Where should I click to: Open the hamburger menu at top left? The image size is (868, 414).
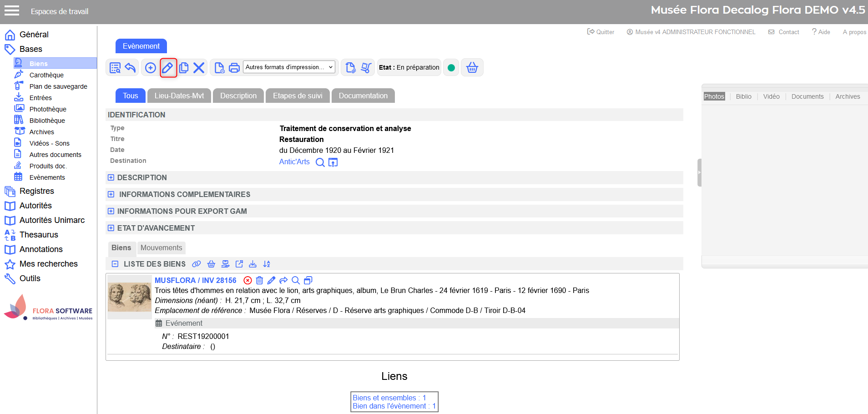[x=12, y=11]
